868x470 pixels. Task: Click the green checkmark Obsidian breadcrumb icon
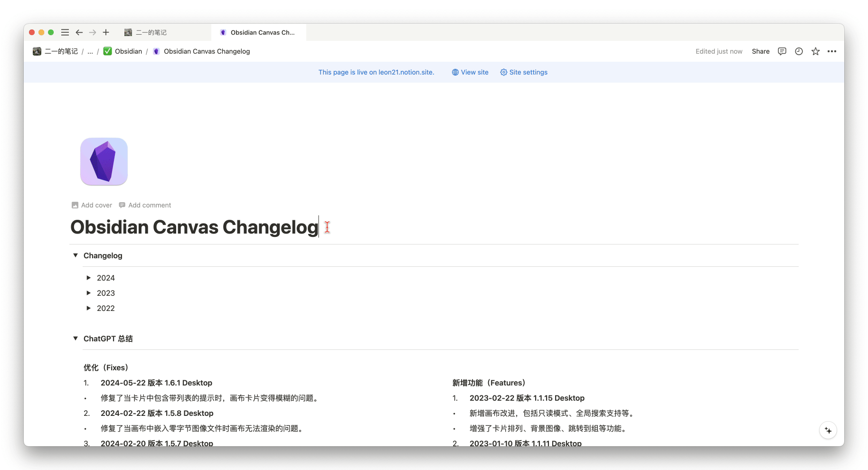108,51
